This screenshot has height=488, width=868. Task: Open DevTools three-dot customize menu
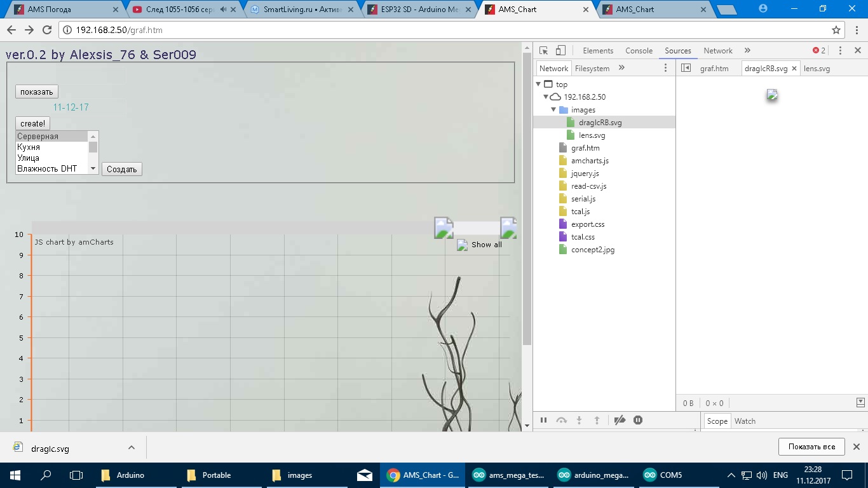(840, 51)
